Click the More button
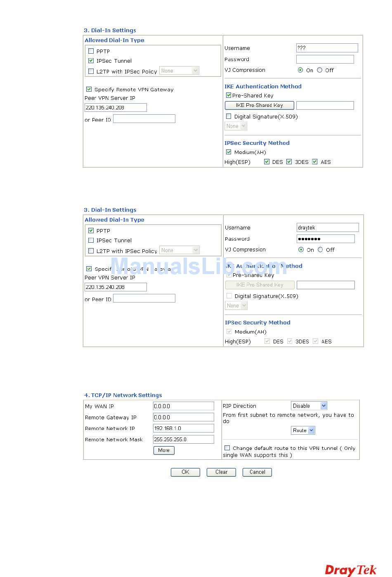Image resolution: width=392 pixels, height=577 pixels. (164, 450)
